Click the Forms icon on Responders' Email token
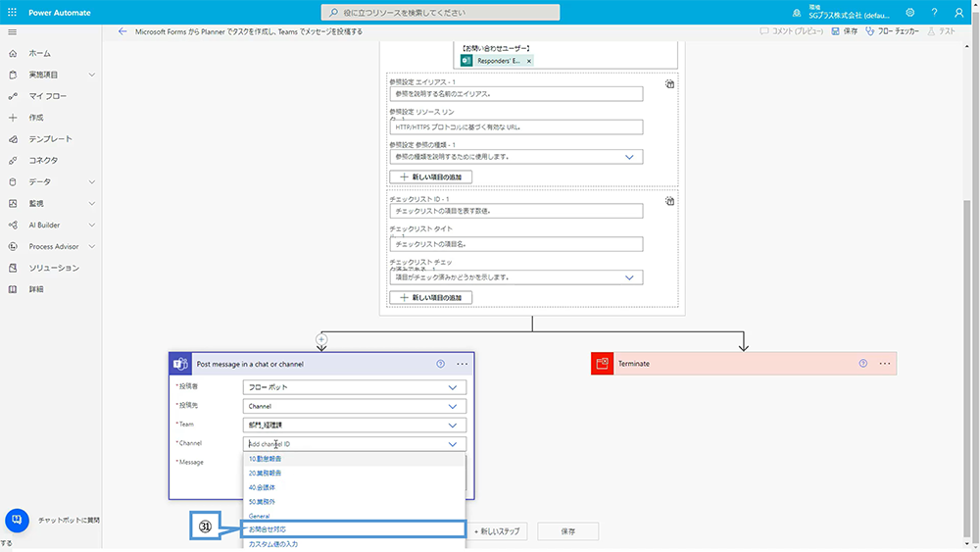 coord(466,61)
